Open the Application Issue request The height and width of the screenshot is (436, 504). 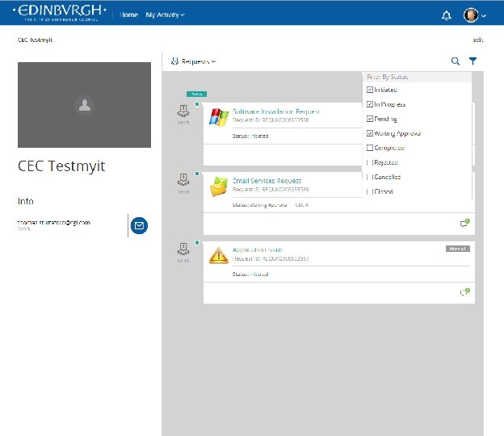tap(258, 249)
